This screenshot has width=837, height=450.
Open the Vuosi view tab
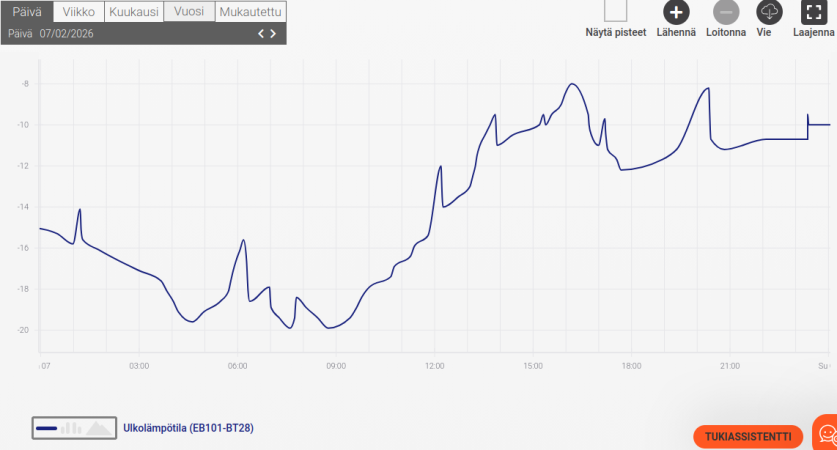(x=189, y=12)
